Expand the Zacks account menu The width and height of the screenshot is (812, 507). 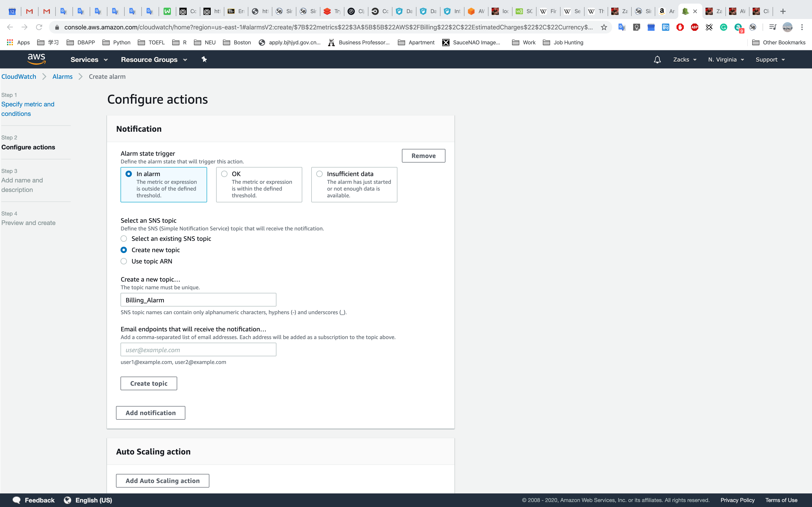pyautogui.click(x=684, y=60)
